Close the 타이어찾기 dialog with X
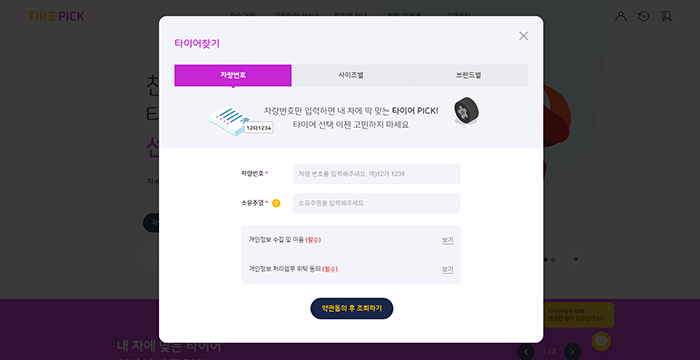700x360 pixels. [x=524, y=36]
